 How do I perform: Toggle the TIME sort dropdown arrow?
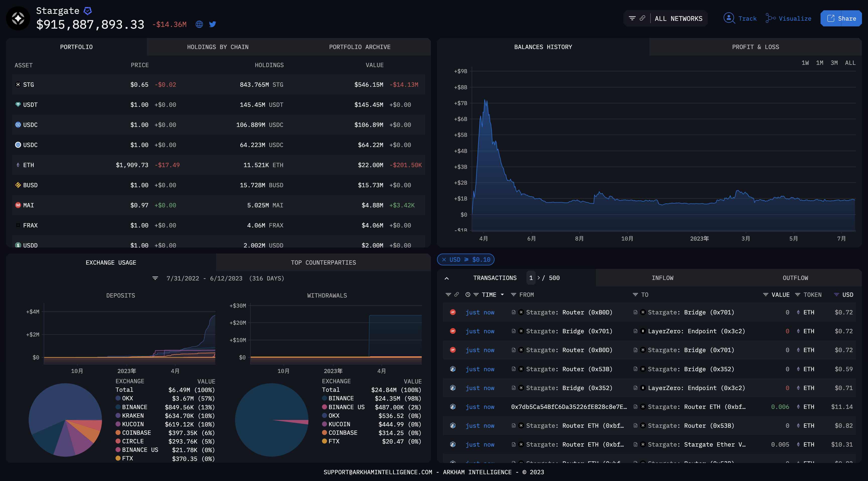(502, 295)
